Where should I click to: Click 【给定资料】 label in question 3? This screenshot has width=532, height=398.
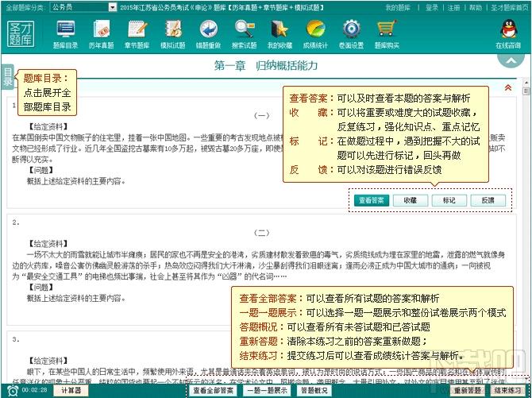point(48,361)
